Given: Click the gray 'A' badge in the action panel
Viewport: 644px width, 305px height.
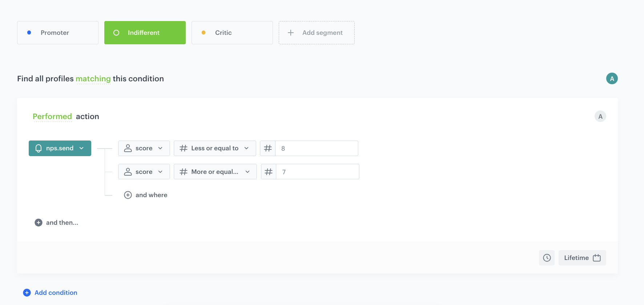Looking at the screenshot, I should [600, 117].
